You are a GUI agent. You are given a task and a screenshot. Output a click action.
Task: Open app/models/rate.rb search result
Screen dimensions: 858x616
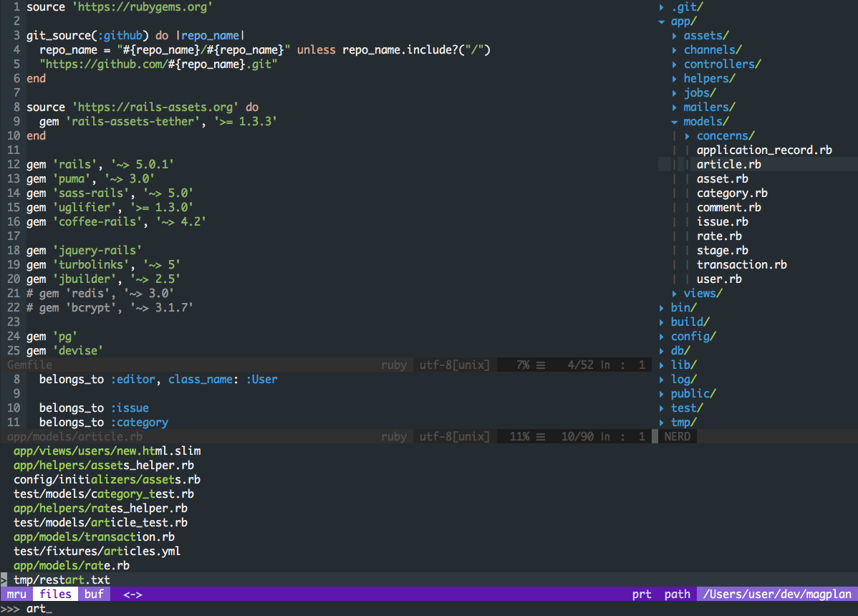click(x=72, y=565)
